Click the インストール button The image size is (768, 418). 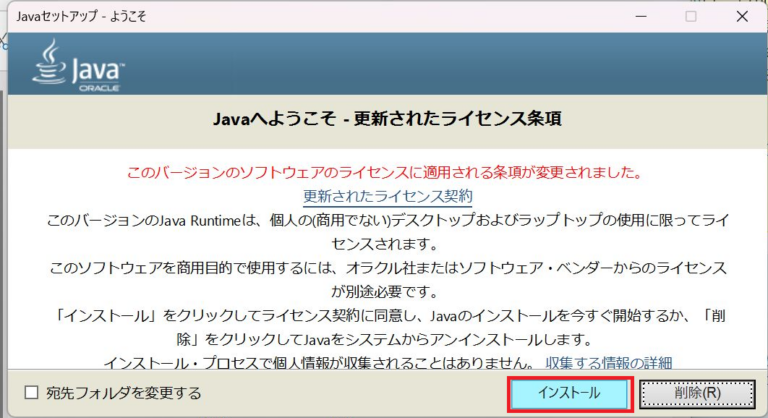coord(570,393)
